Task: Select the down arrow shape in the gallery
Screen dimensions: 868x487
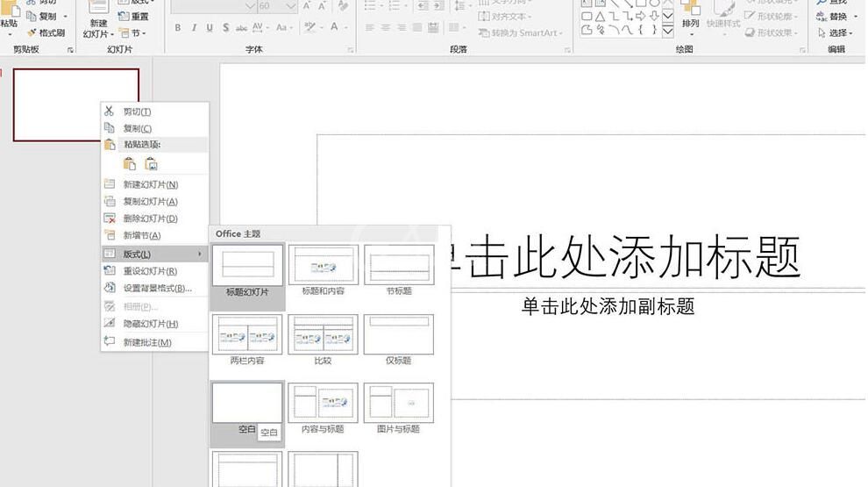Action: click(654, 16)
